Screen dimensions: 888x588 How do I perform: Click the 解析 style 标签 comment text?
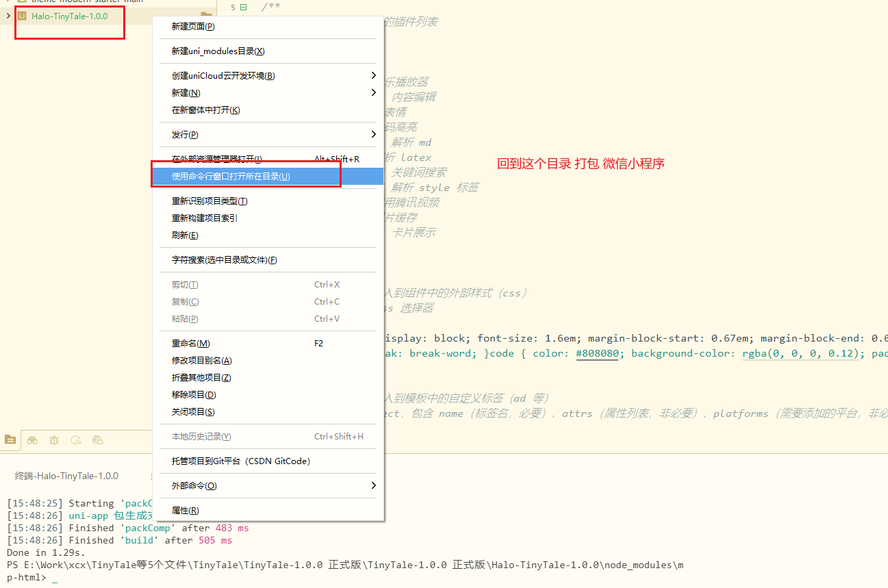(435, 187)
